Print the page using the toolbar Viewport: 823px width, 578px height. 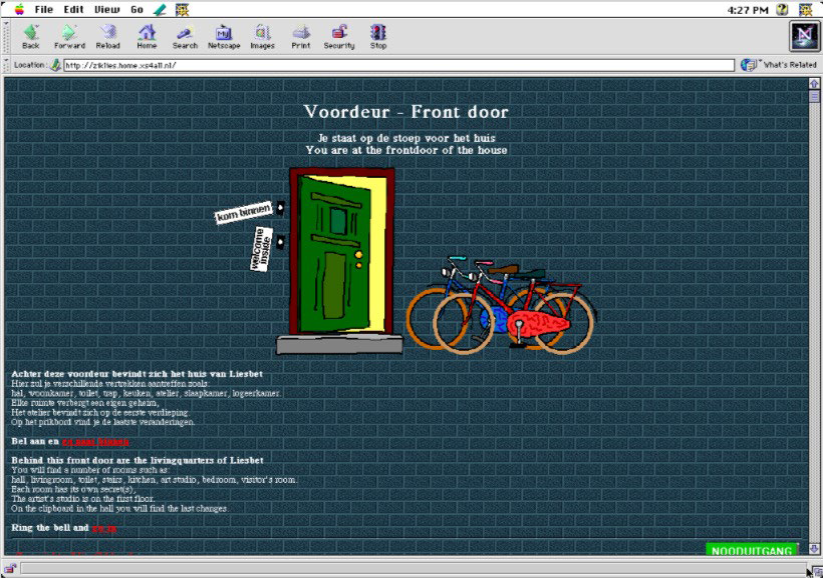(300, 37)
